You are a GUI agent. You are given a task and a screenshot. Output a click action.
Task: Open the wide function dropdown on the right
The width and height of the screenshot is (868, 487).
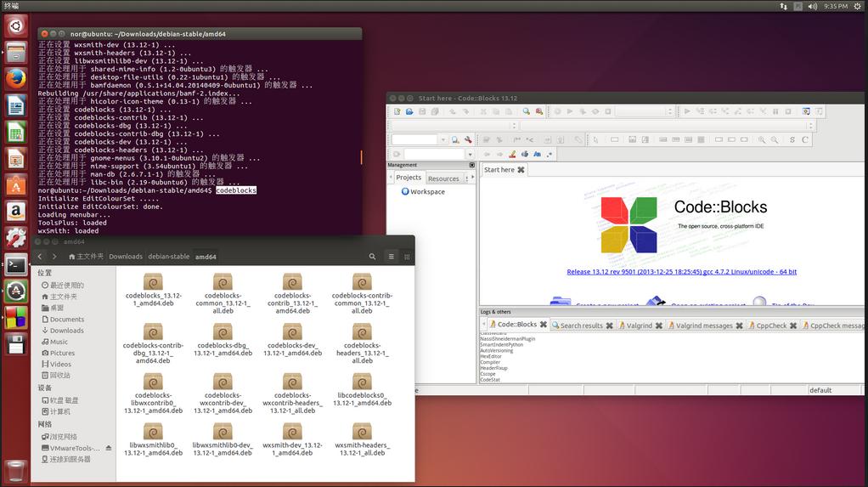coord(667,126)
